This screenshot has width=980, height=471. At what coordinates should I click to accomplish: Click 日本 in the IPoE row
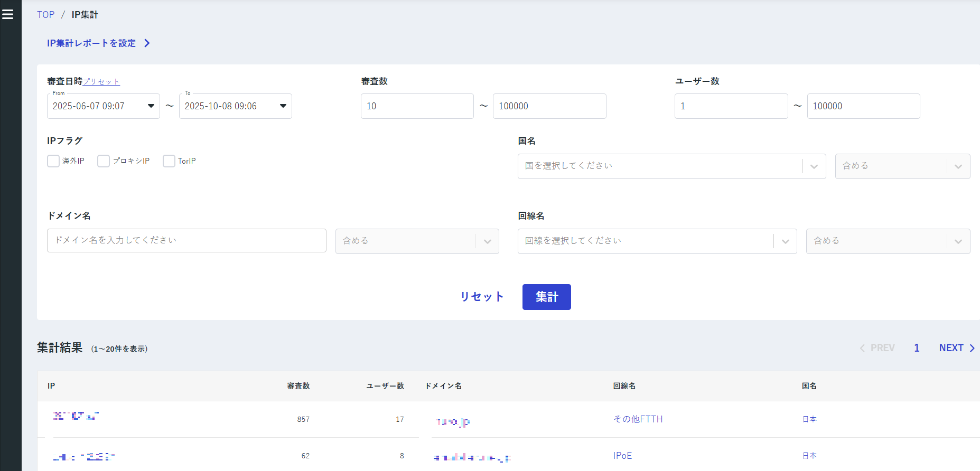click(809, 456)
